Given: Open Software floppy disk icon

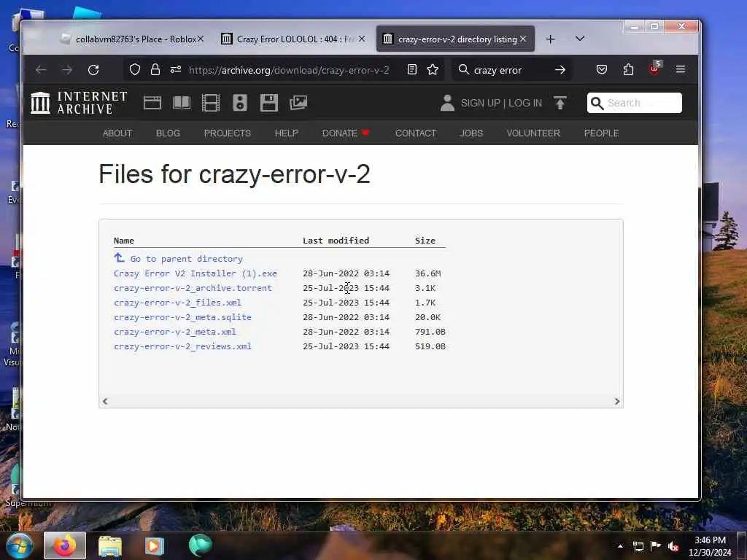Looking at the screenshot, I should (x=269, y=102).
